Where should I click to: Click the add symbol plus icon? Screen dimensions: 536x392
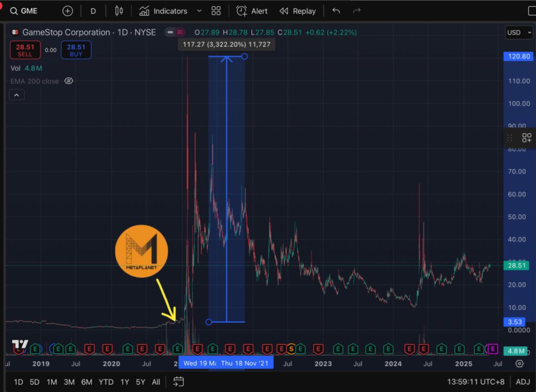tap(68, 11)
